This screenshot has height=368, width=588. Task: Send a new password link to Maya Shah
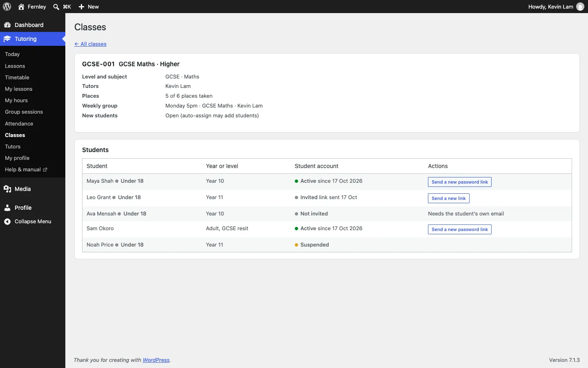[x=460, y=182]
